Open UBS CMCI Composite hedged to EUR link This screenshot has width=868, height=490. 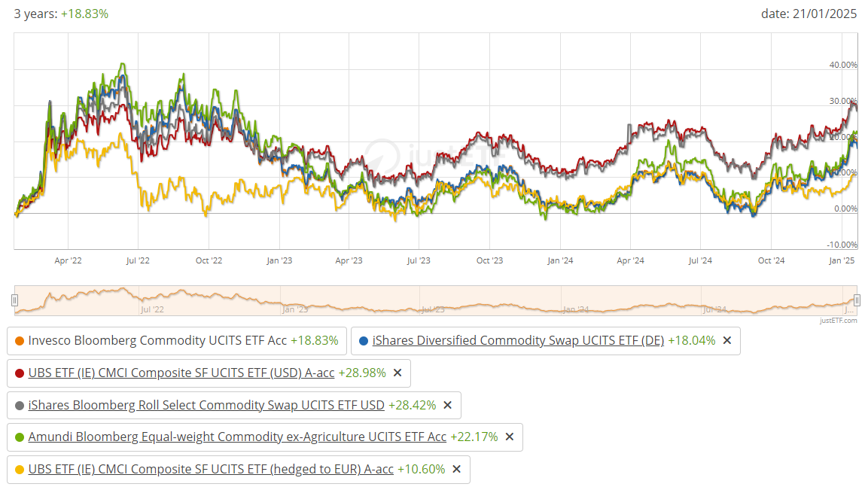point(211,470)
